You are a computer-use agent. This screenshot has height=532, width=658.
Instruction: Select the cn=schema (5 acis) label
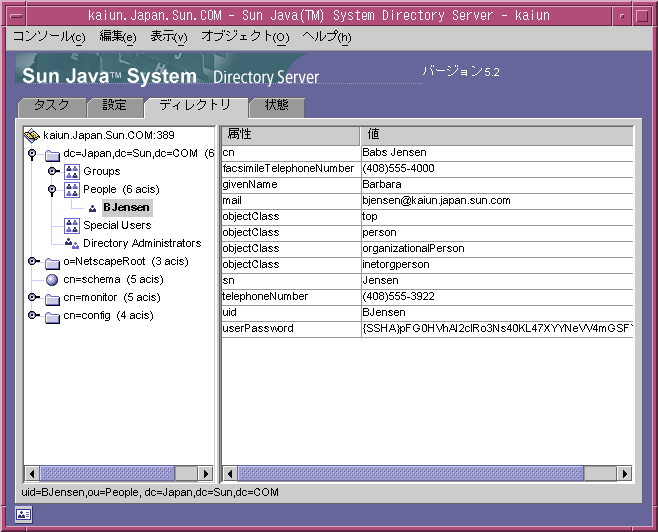113,280
